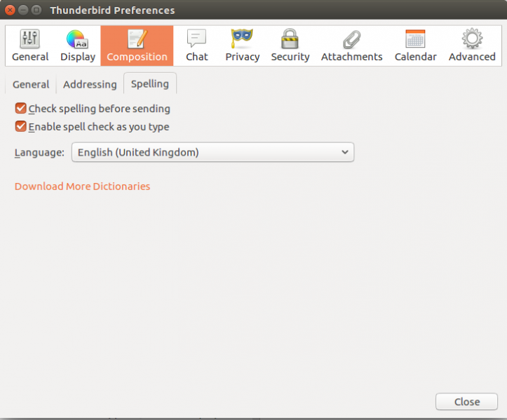Click the Close button at bottom

[466, 402]
